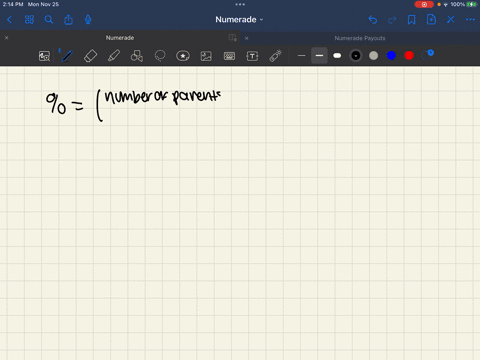The image size is (480, 360).
Task: Select the Shapes tool
Action: (x=137, y=56)
